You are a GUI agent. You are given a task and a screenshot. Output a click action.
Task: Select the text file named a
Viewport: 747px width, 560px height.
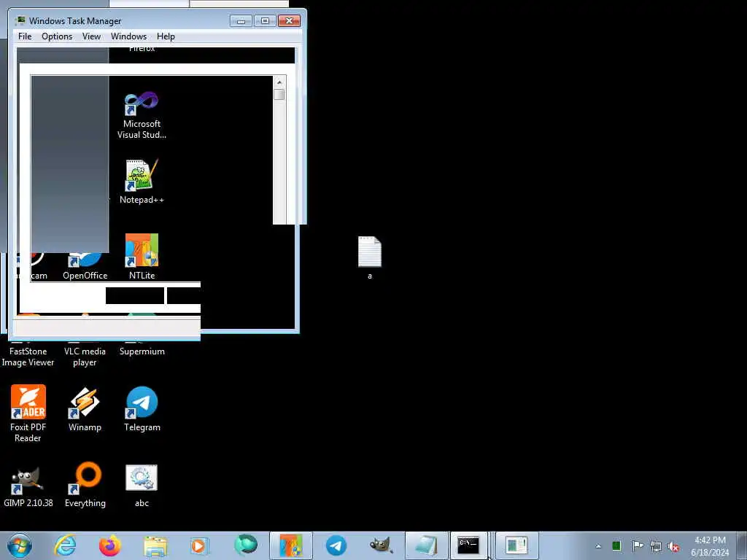click(x=370, y=252)
